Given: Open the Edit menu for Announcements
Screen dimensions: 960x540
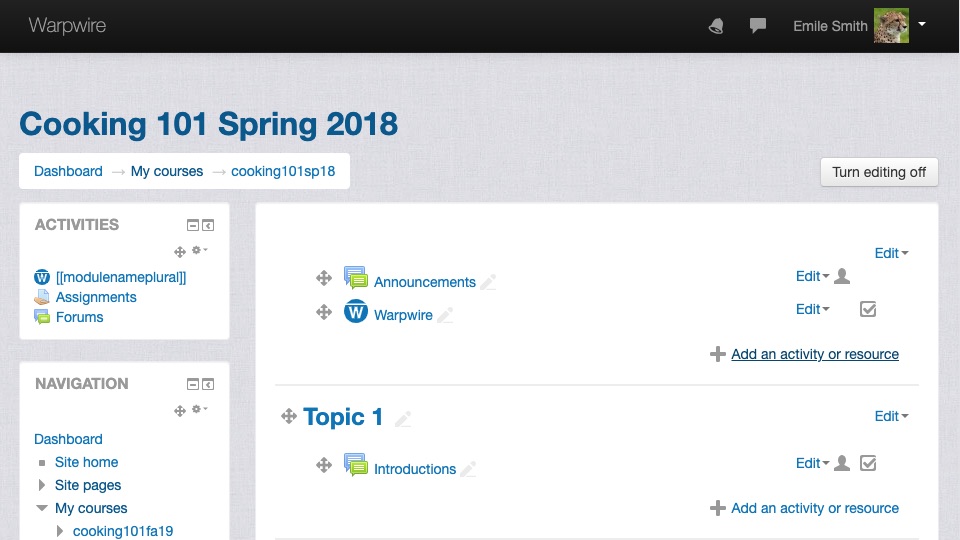Looking at the screenshot, I should (x=812, y=276).
